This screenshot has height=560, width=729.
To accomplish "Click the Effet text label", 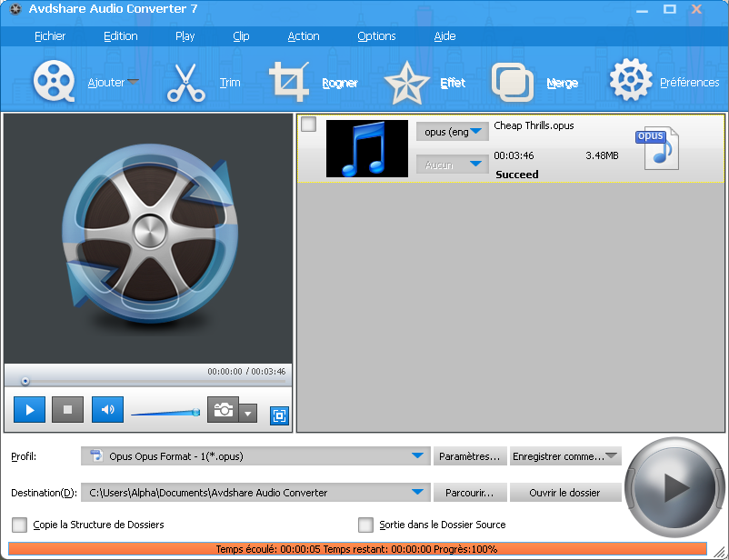I will point(453,83).
